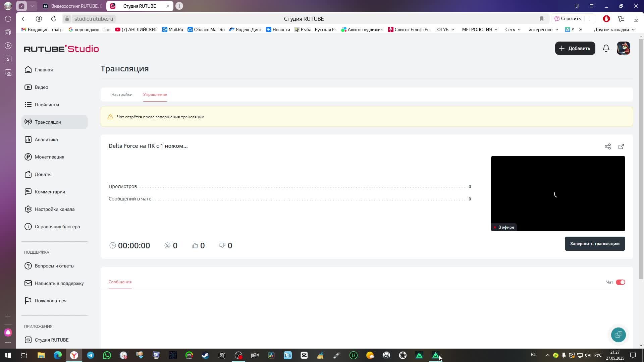Click the RUTUBE Studio logo
This screenshot has width=644, height=362.
[61, 49]
